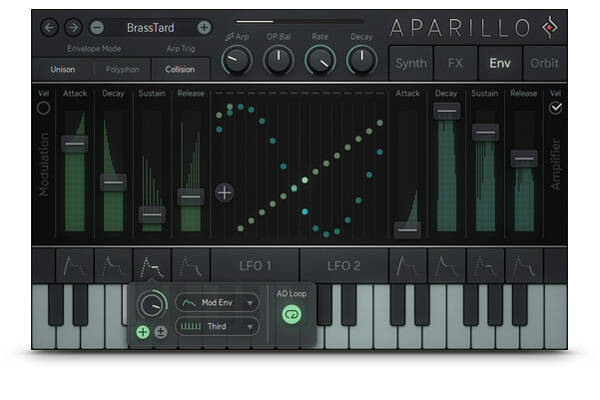The height and width of the screenshot is (400, 600).
Task: Click Amplifier Decay slider handle
Action: coord(447,111)
